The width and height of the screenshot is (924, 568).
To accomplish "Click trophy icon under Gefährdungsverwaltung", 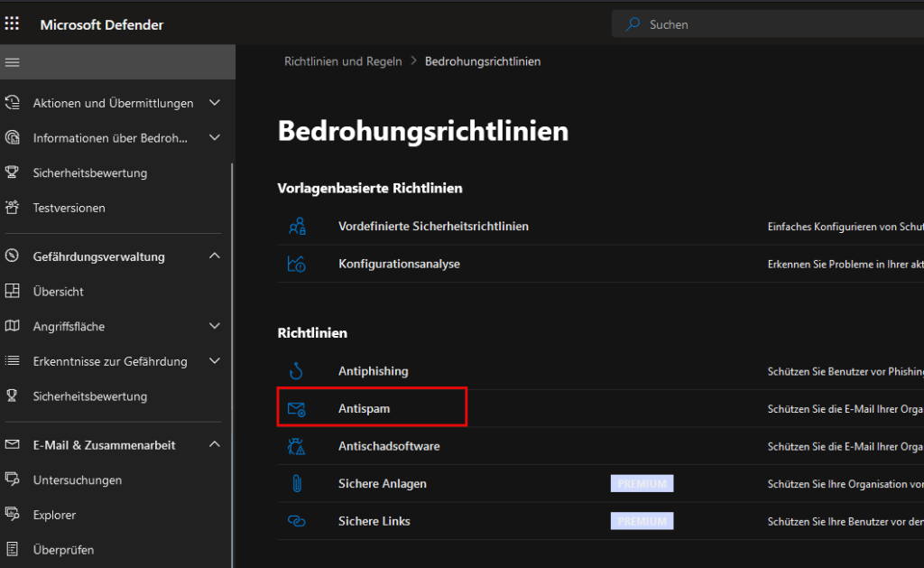I will (x=12, y=396).
